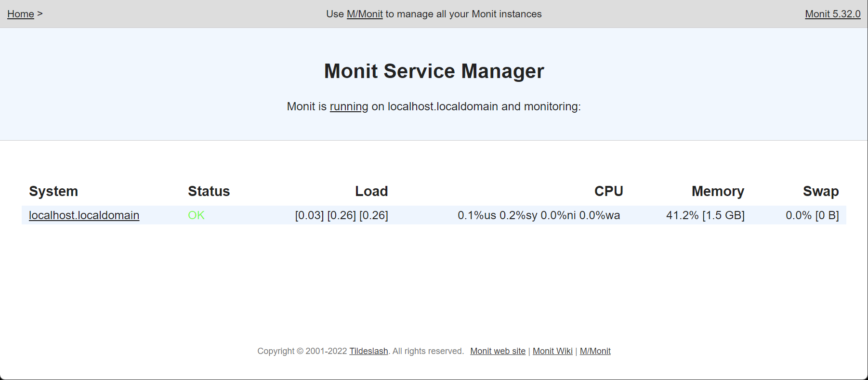
Task: Select the green OK status text
Action: (x=196, y=215)
